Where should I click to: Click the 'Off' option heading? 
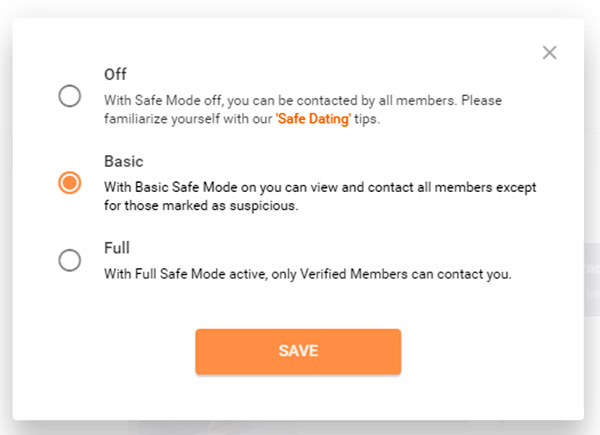pyautogui.click(x=115, y=74)
